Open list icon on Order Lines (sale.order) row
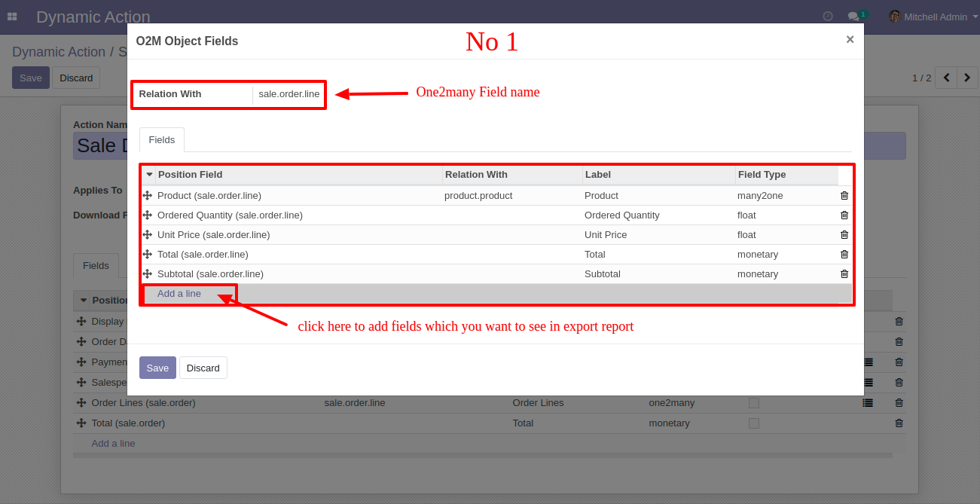The image size is (980, 504). [868, 403]
